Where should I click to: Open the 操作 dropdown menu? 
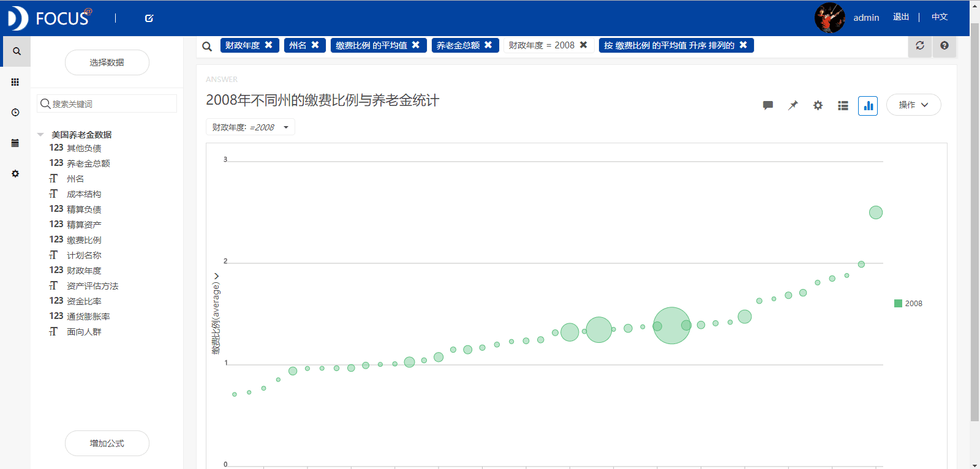913,105
